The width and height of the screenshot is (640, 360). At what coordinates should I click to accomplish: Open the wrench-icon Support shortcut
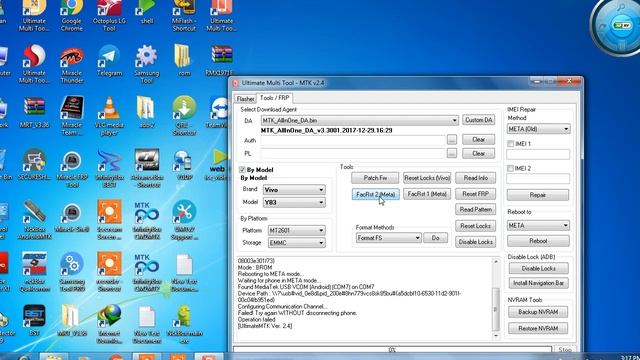tap(184, 220)
